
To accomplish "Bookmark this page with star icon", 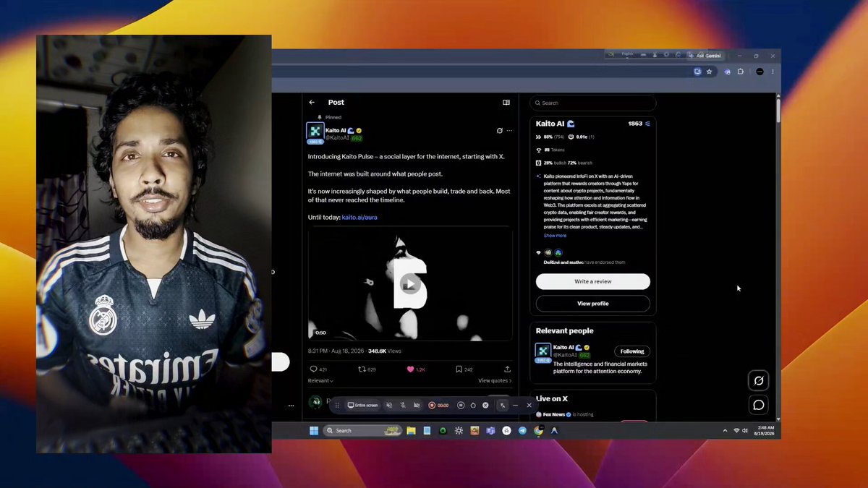I will tap(710, 72).
